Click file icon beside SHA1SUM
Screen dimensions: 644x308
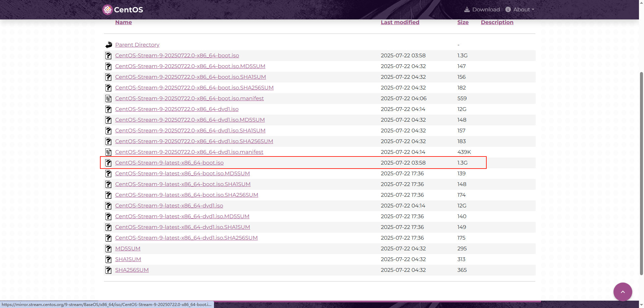tap(108, 259)
